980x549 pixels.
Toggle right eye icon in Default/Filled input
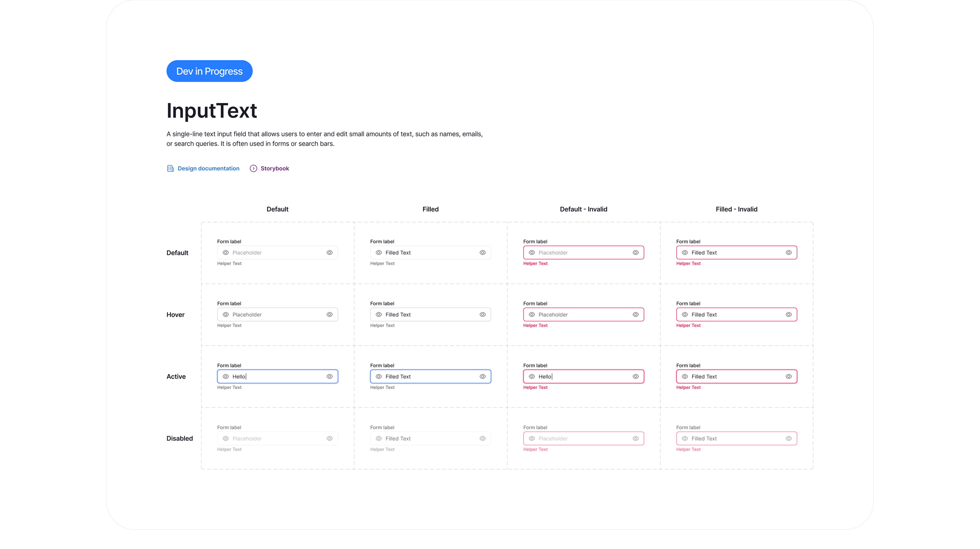pos(482,252)
